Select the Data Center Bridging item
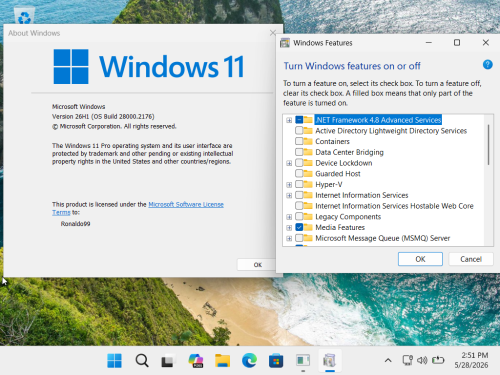 [349, 152]
